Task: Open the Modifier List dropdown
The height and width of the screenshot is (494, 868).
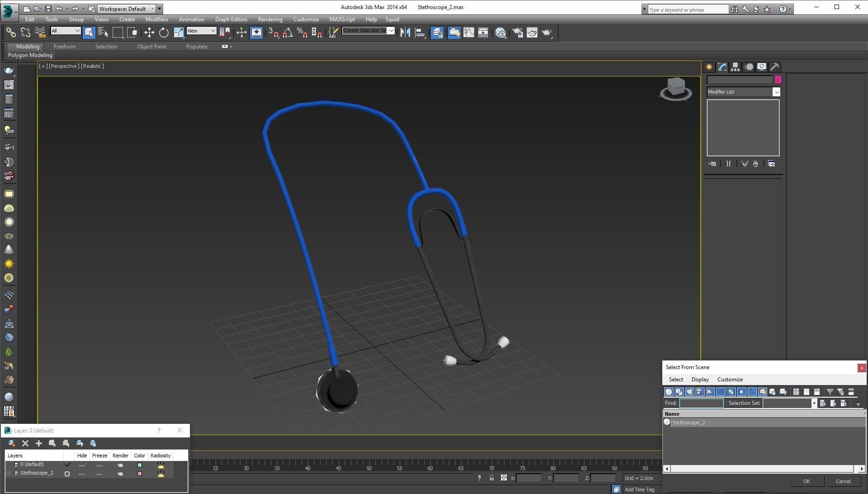Action: (776, 92)
